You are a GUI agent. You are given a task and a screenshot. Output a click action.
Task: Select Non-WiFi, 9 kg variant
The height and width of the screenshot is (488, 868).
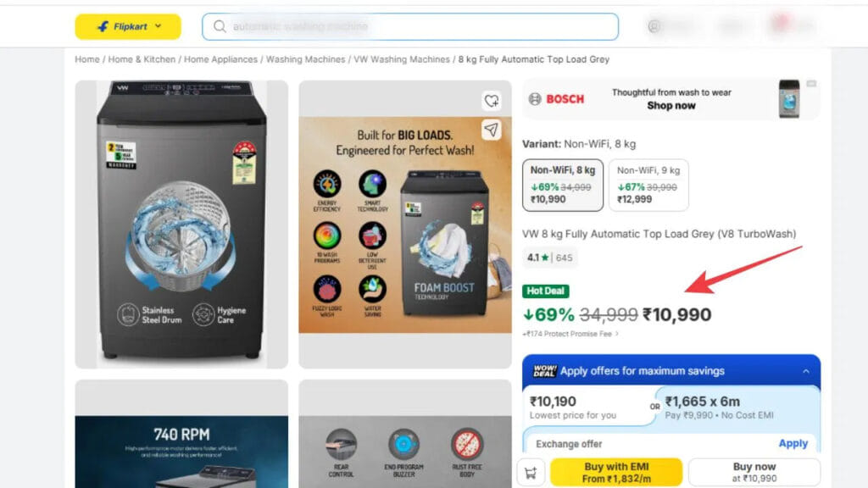(x=648, y=185)
